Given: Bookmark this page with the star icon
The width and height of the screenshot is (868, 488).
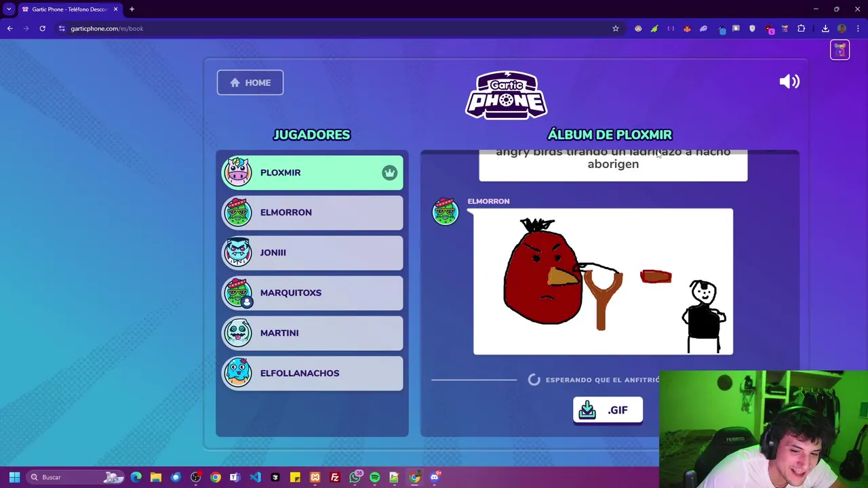Looking at the screenshot, I should 616,28.
